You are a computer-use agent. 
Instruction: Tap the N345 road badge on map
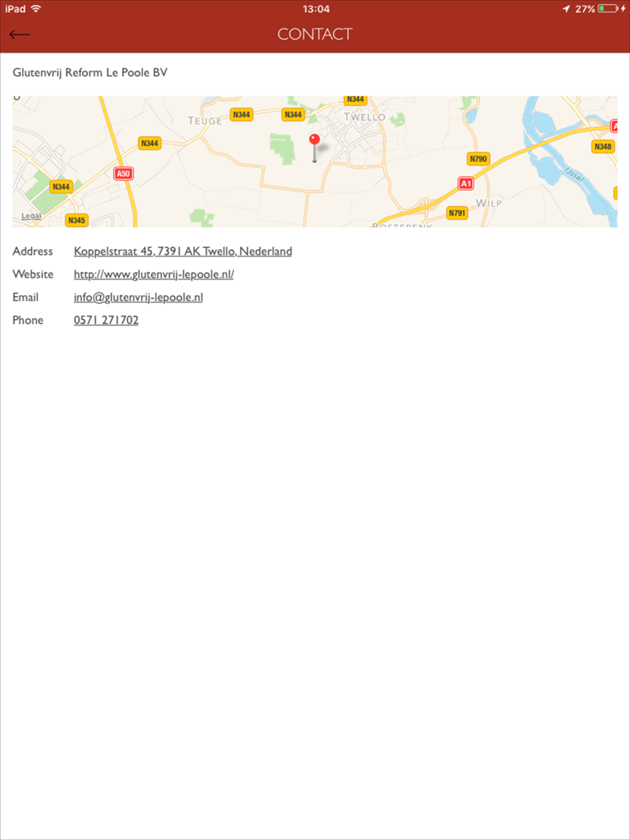76,220
